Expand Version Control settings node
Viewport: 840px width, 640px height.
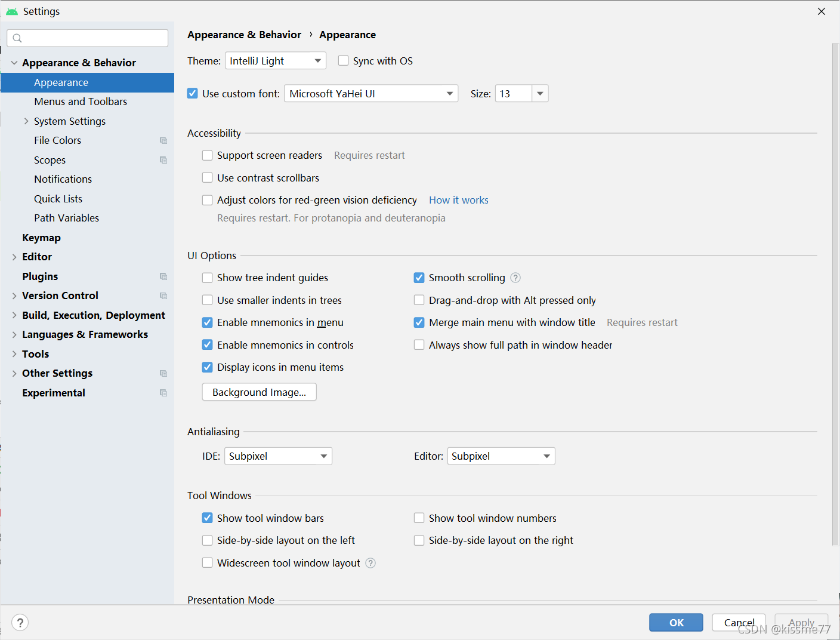click(x=14, y=296)
